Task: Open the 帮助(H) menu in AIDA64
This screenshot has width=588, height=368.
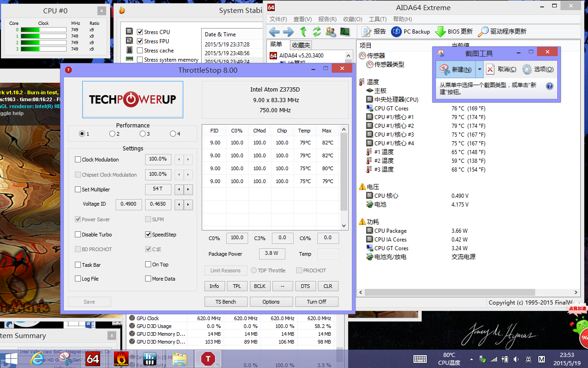Action: (x=402, y=19)
